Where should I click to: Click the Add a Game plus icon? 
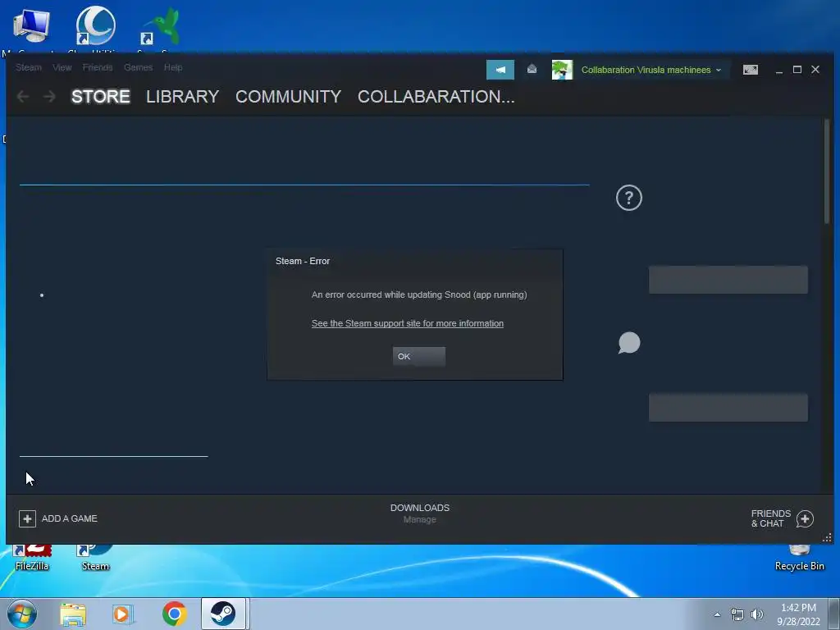point(27,518)
